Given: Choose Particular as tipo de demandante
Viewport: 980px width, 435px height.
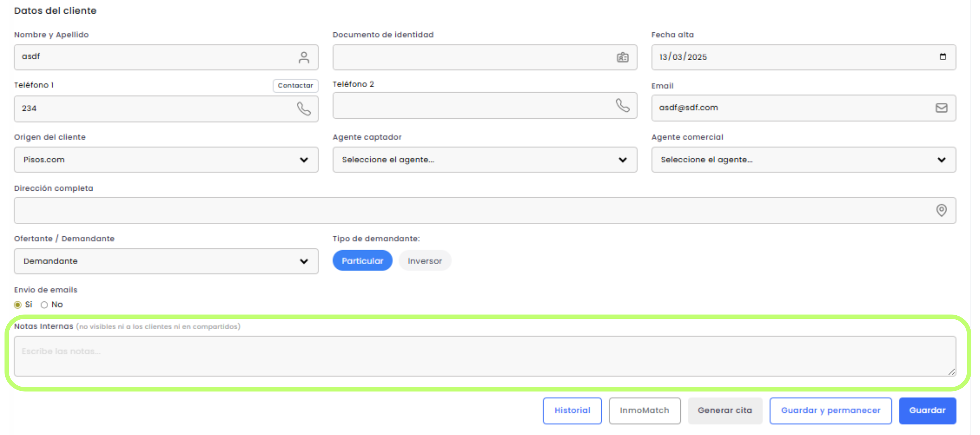Looking at the screenshot, I should (362, 261).
